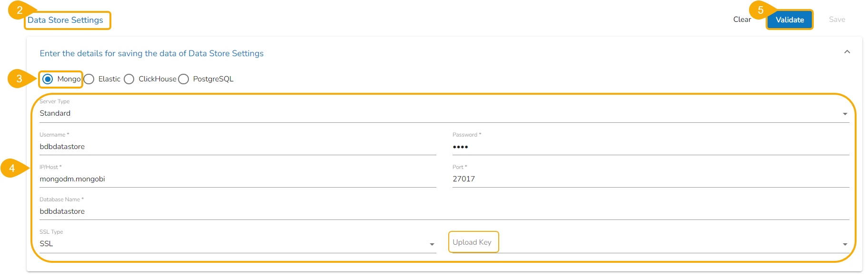Choose the Elastic data store option
Image resolution: width=868 pixels, height=279 pixels.
pyautogui.click(x=89, y=79)
